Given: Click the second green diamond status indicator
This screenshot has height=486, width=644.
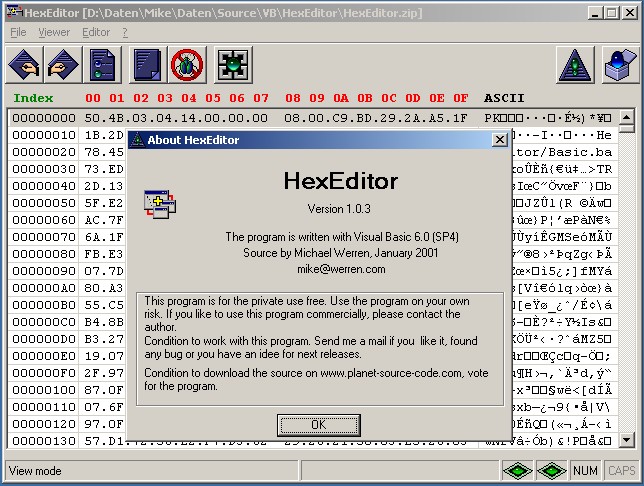Looking at the screenshot, I should (x=551, y=471).
